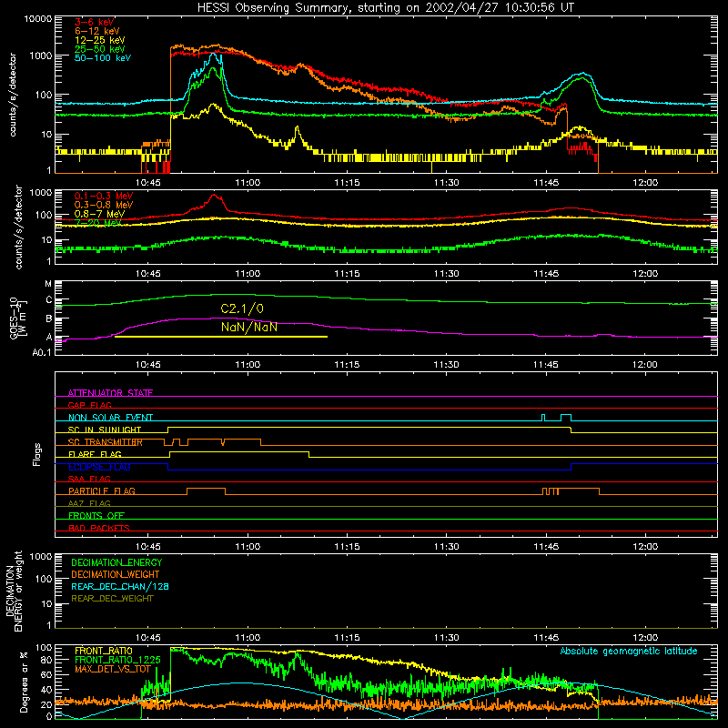Click the yellow flare interval bar in GOES panel
The width and height of the screenshot is (728, 728).
click(221, 337)
